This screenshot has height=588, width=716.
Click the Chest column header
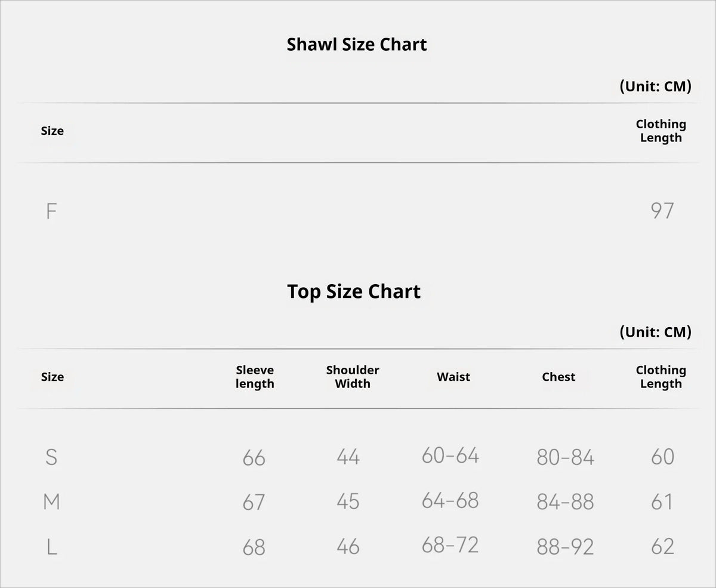[558, 377]
